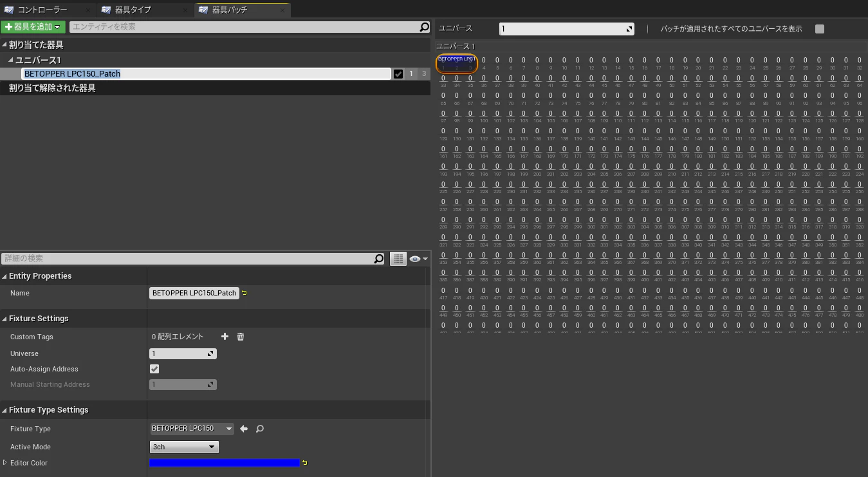The image size is (868, 477).
Task: Enable パッチが適用されたすべてのユニバースを表示 checkbox
Action: pos(819,29)
